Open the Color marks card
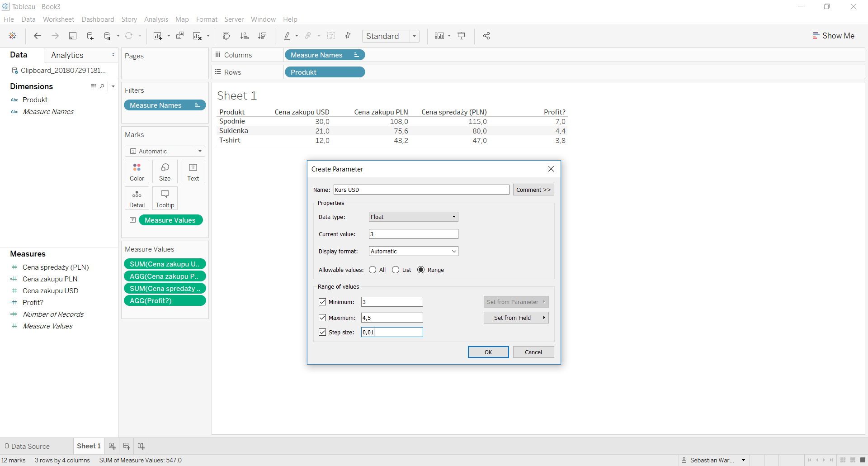Screen dimensions: 868x466 point(137,172)
